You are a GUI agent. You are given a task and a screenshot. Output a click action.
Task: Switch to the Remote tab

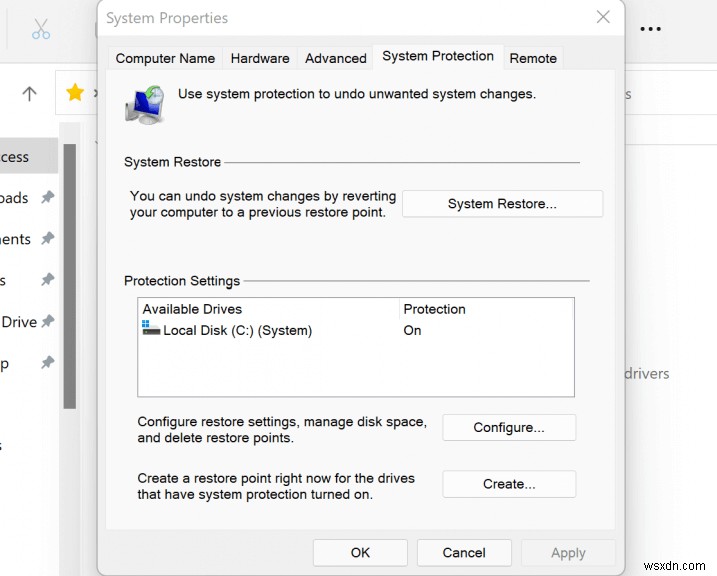533,59
